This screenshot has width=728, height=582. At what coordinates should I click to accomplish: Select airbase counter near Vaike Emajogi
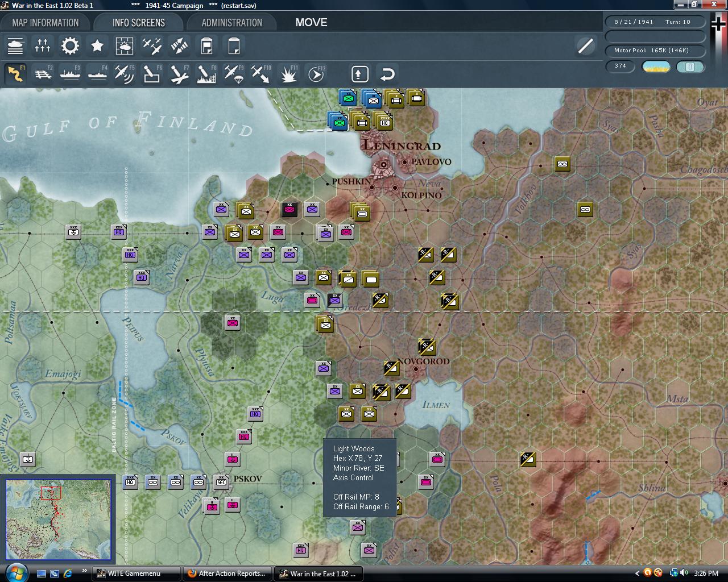point(28,459)
